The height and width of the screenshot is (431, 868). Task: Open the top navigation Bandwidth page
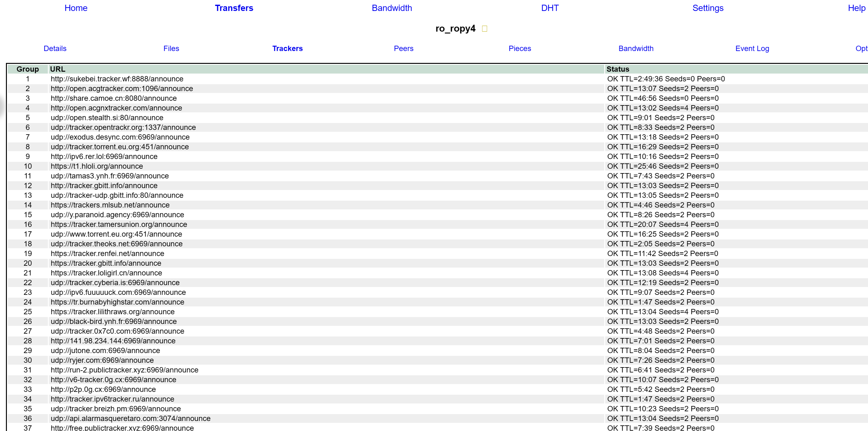(391, 8)
